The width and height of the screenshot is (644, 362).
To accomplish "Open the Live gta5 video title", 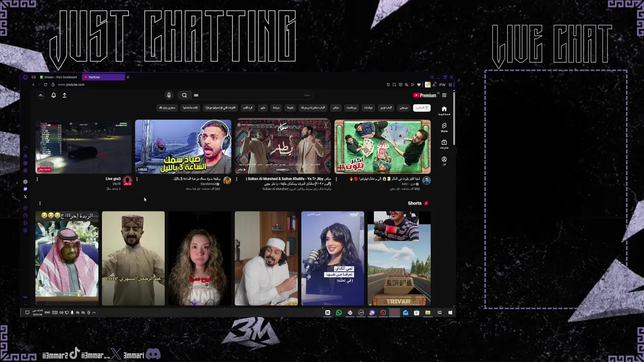I will [x=113, y=179].
